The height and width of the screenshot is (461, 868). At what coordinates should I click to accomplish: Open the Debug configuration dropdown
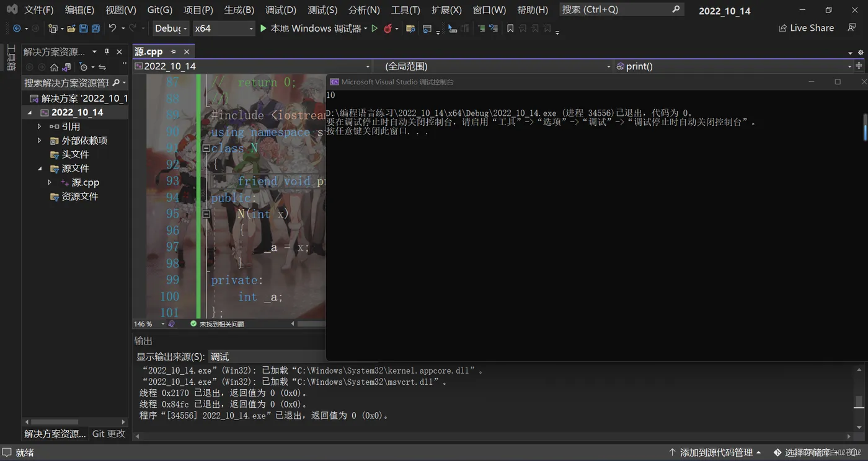tap(171, 29)
